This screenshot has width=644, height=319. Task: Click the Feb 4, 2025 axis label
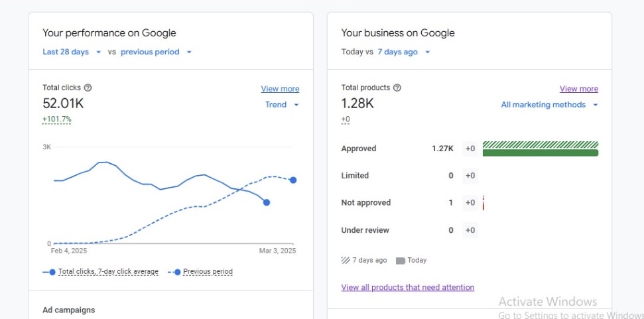68,251
